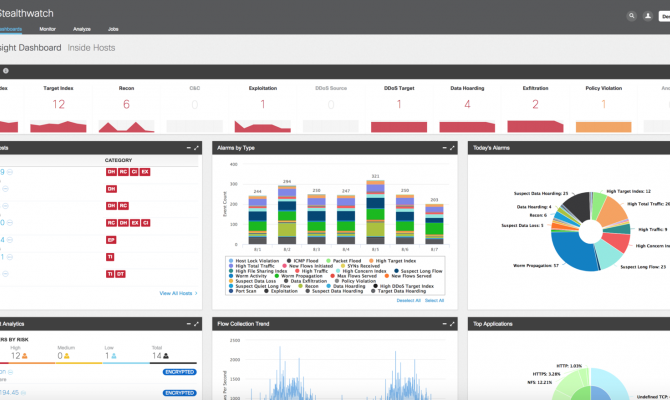The image size is (670, 400).
Task: Open the Exfiltration count of 2
Action: 535,104
